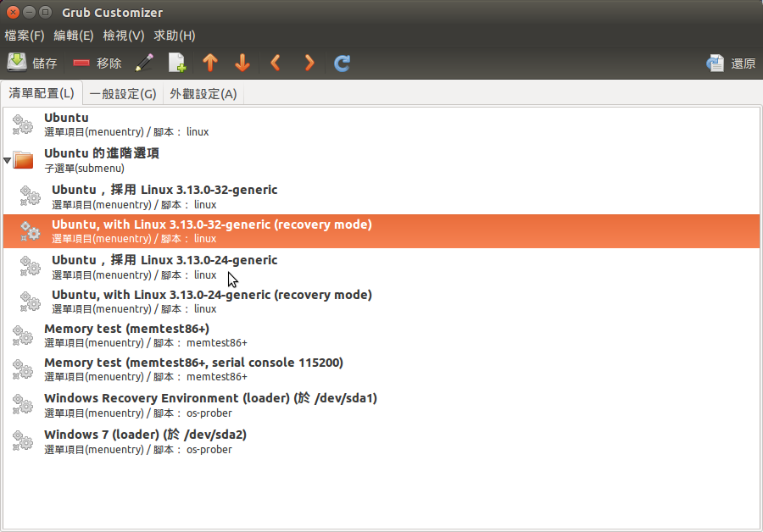Switch to the 外觀設定(A) tab
Viewport: 763px width, 532px height.
coord(203,94)
